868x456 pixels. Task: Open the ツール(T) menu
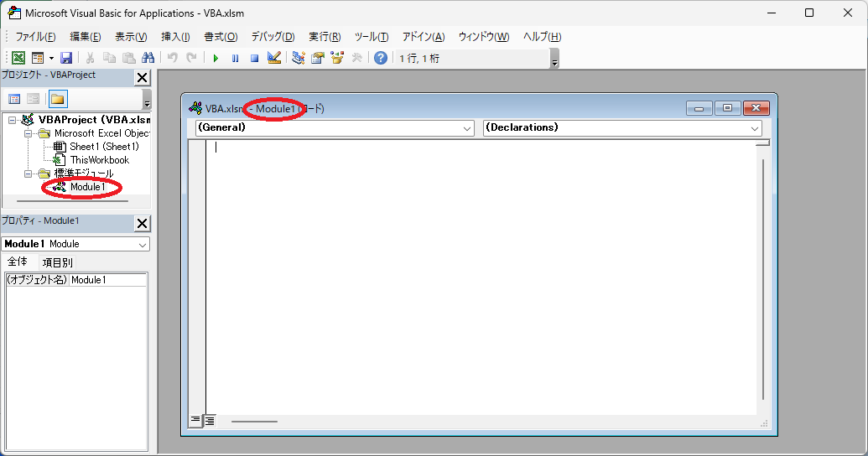pos(372,37)
